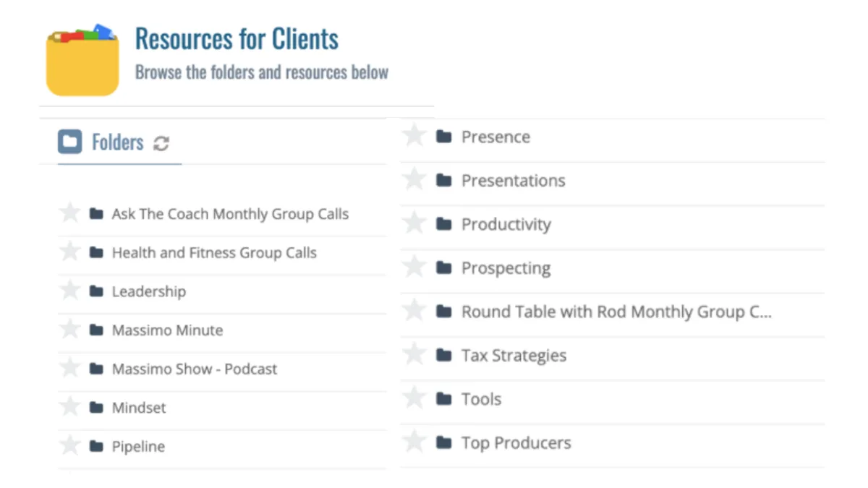868x488 pixels.
Task: Click the folder icon beside Tax Strategies
Action: [444, 355]
